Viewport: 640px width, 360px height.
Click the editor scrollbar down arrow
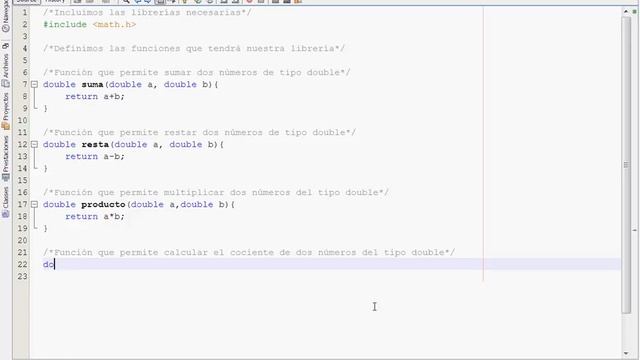click(626, 353)
